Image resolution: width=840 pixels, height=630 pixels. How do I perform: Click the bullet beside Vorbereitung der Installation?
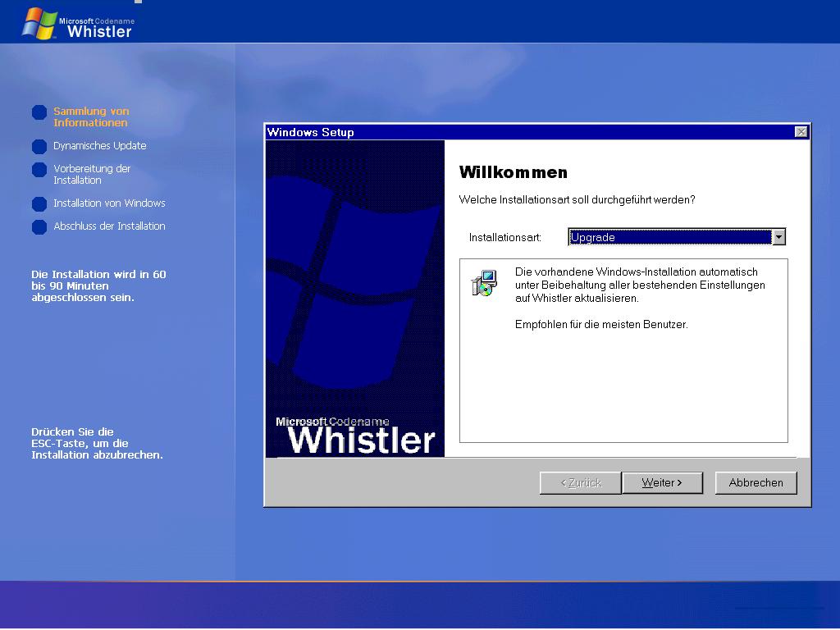click(39, 169)
